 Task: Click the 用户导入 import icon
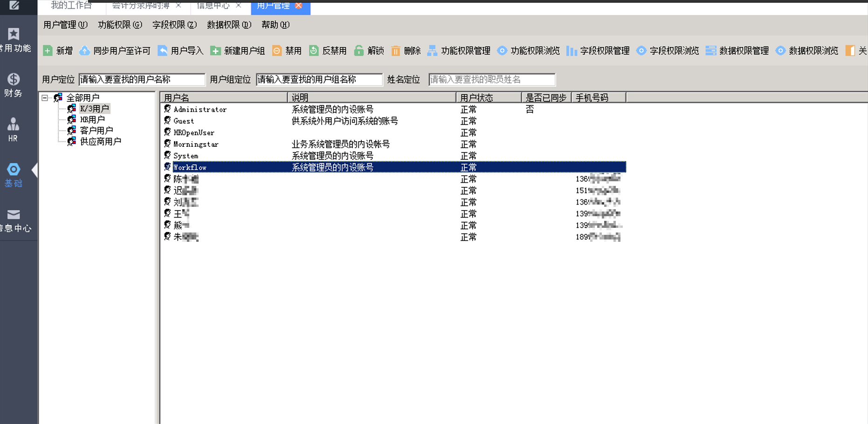tap(162, 51)
